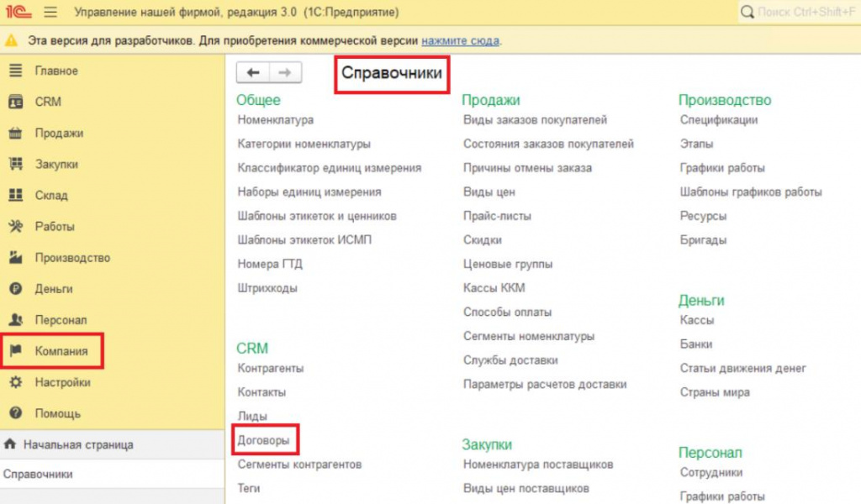The width and height of the screenshot is (861, 504).
Task: Click the Деньги ruble coin icon
Action: (16, 288)
